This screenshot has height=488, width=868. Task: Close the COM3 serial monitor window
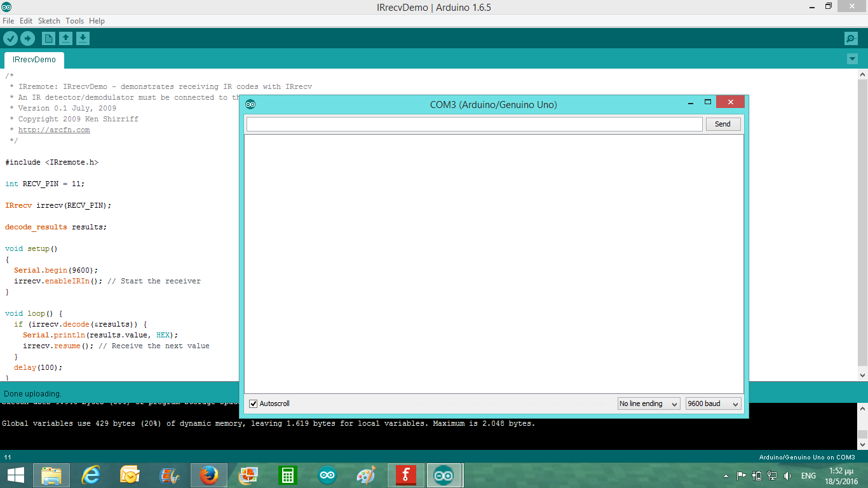[x=731, y=102]
